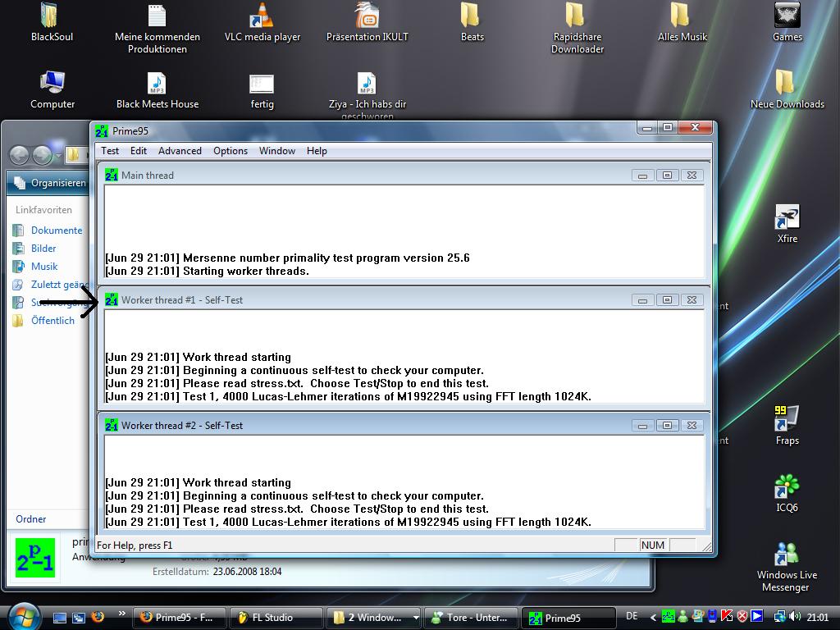Close the Worker thread #2 child window

coord(692,426)
